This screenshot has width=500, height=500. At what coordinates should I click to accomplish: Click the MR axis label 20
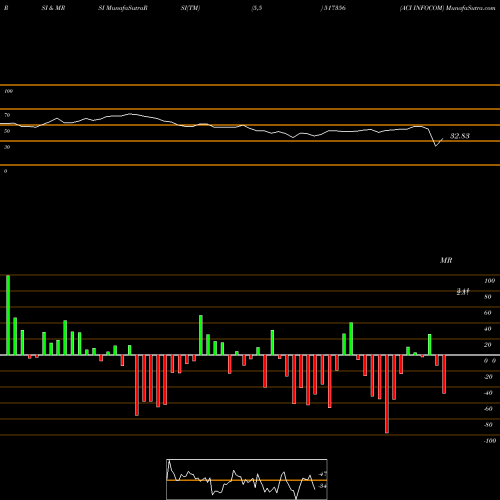tap(488, 345)
